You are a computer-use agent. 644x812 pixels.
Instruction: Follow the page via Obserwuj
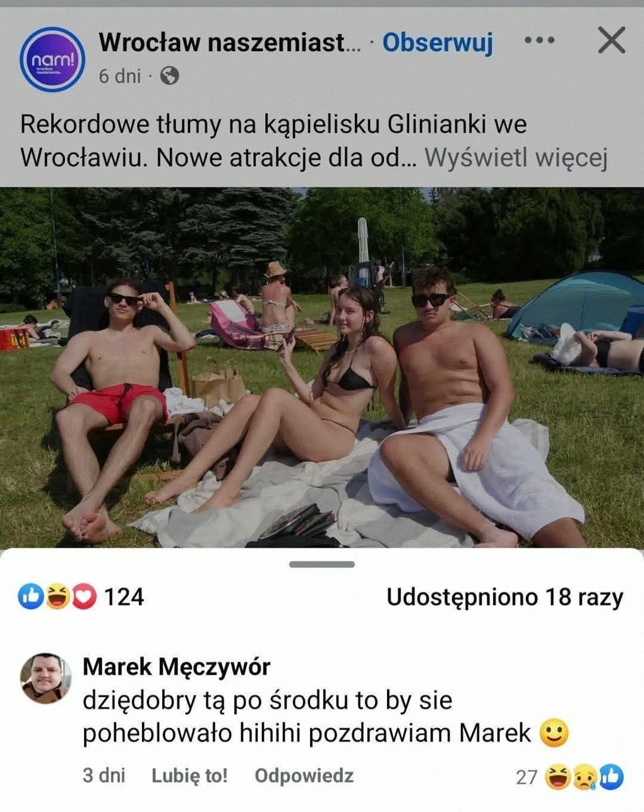pyautogui.click(x=438, y=42)
